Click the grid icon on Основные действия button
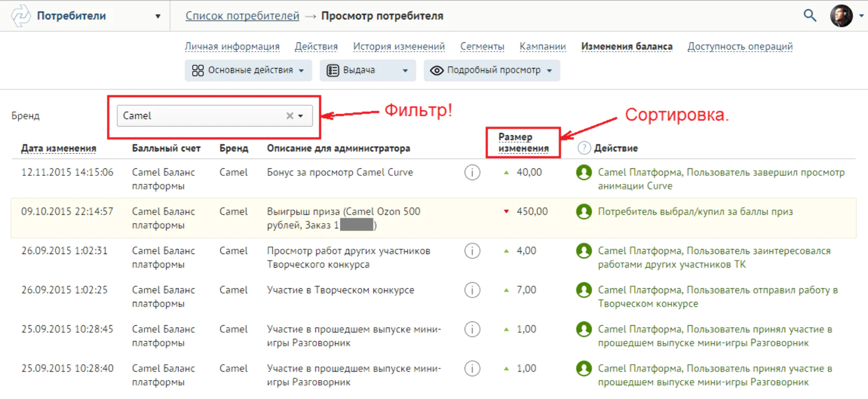Viewport: 868px width, 399px height. [x=198, y=71]
